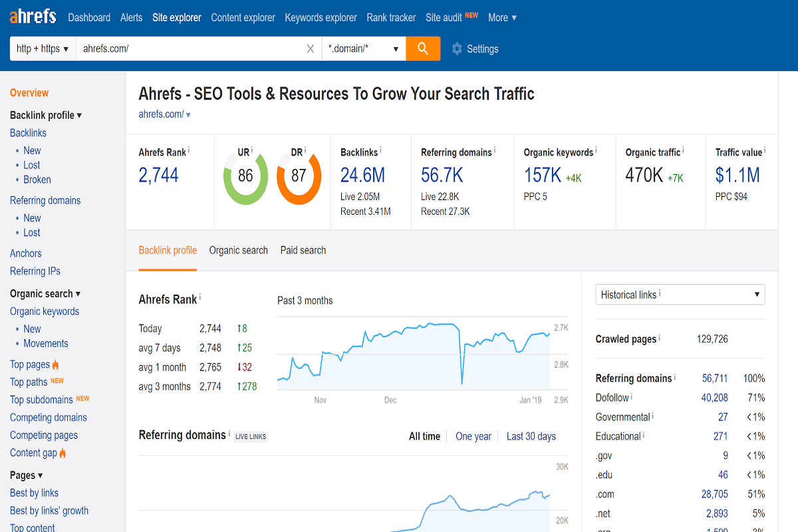Open Rank tracker in top navigation
This screenshot has height=532, width=798.
click(391, 18)
